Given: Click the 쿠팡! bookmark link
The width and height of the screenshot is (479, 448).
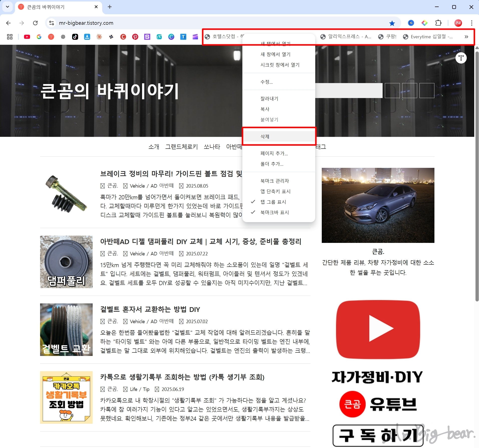Looking at the screenshot, I should click(x=391, y=37).
